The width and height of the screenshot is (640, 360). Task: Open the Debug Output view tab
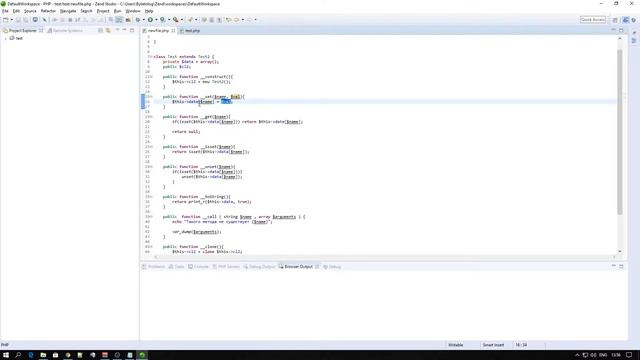tap(260, 267)
